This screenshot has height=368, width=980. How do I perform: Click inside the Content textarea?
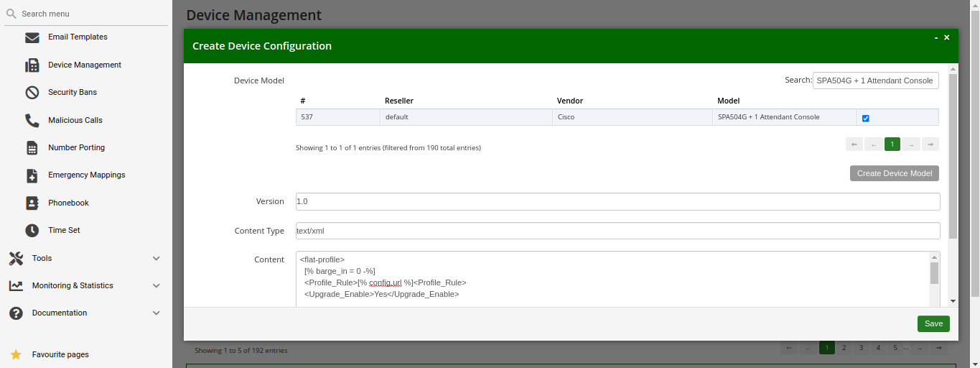[612, 279]
